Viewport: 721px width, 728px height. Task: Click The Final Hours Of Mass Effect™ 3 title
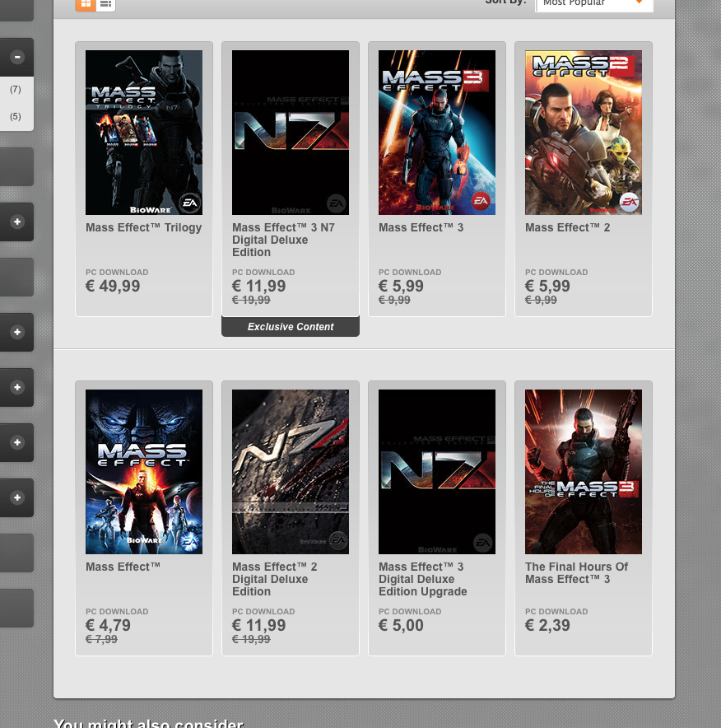pyautogui.click(x=576, y=573)
